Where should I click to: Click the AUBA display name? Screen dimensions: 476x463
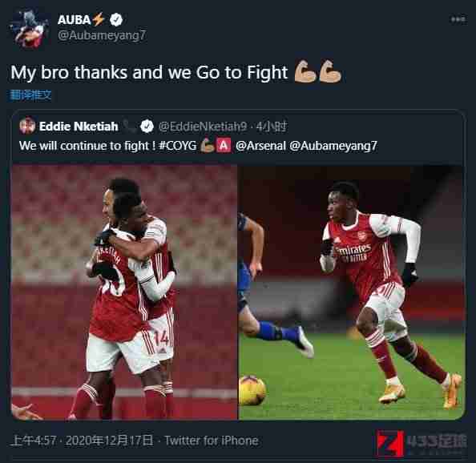pos(74,20)
